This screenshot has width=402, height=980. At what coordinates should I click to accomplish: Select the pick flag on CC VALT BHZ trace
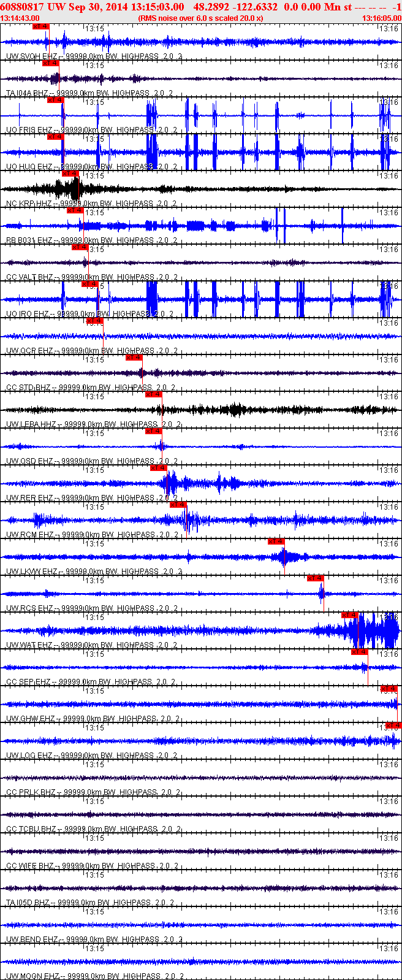(80, 247)
